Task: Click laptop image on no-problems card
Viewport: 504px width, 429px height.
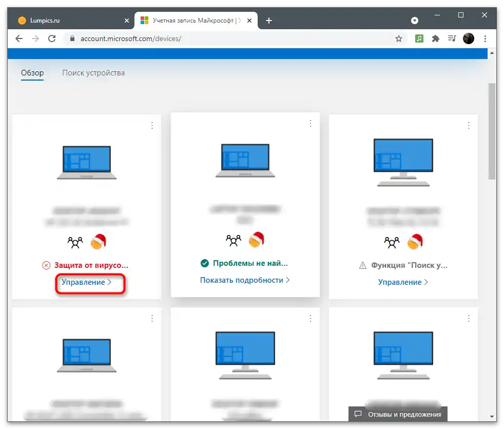Action: click(245, 160)
